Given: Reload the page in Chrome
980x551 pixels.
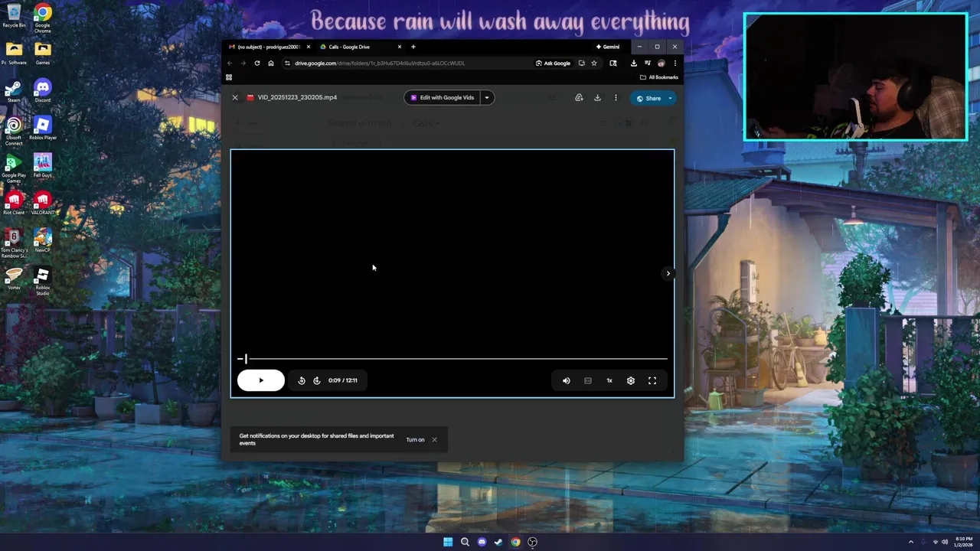Looking at the screenshot, I should tap(257, 64).
